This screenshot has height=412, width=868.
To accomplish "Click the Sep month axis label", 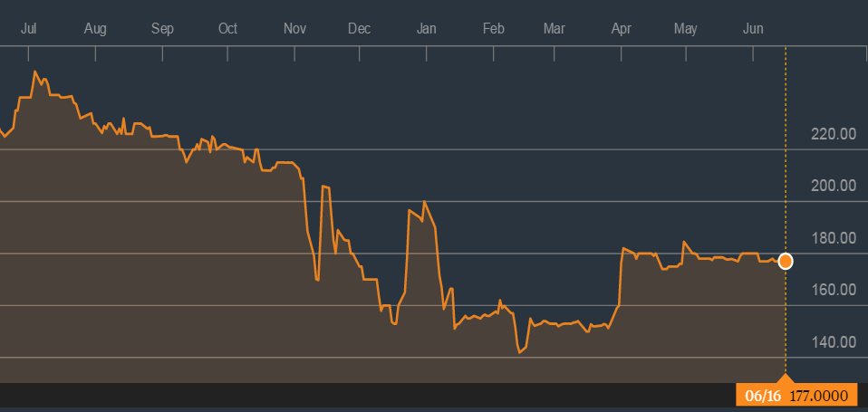I will [x=162, y=29].
